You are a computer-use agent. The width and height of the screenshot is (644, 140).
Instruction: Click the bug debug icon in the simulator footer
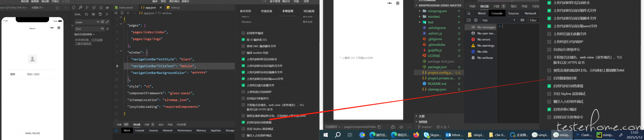pos(393,127)
